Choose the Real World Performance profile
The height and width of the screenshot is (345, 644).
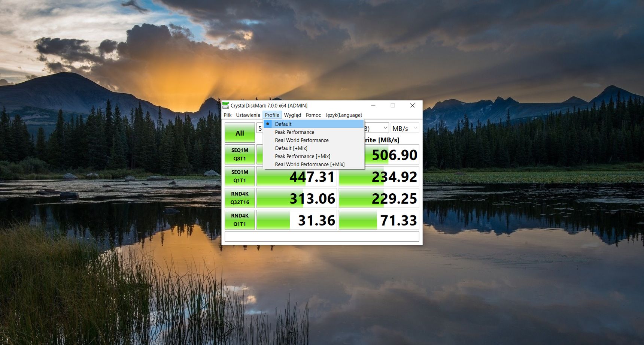tap(314, 140)
